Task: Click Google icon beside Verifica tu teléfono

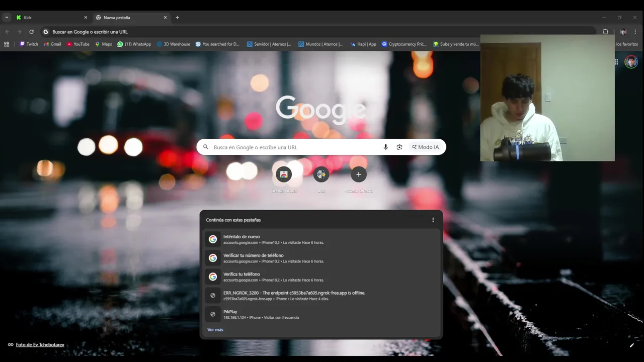Action: click(x=213, y=277)
